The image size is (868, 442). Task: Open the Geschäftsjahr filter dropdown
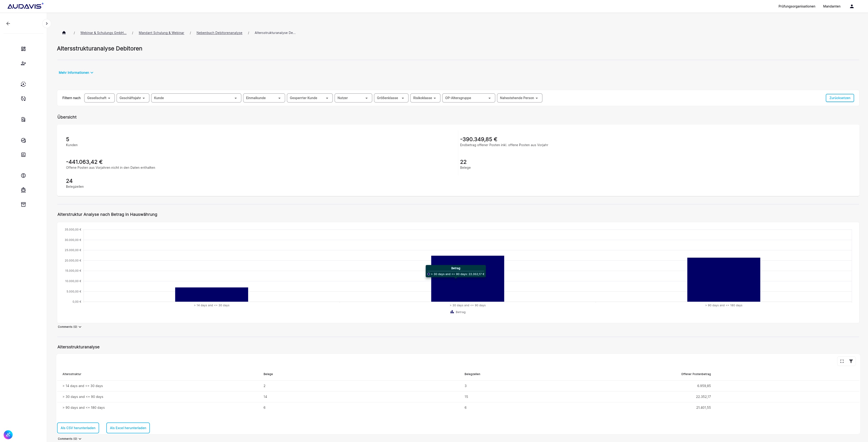pyautogui.click(x=132, y=98)
